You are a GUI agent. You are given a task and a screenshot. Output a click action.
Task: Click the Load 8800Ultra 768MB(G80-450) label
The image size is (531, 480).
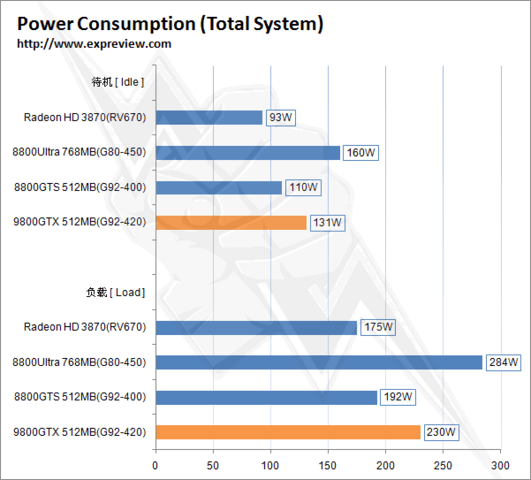pos(79,362)
